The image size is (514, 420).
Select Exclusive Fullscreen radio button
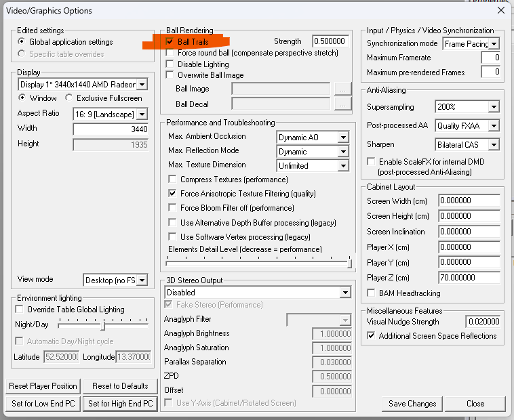click(x=69, y=98)
